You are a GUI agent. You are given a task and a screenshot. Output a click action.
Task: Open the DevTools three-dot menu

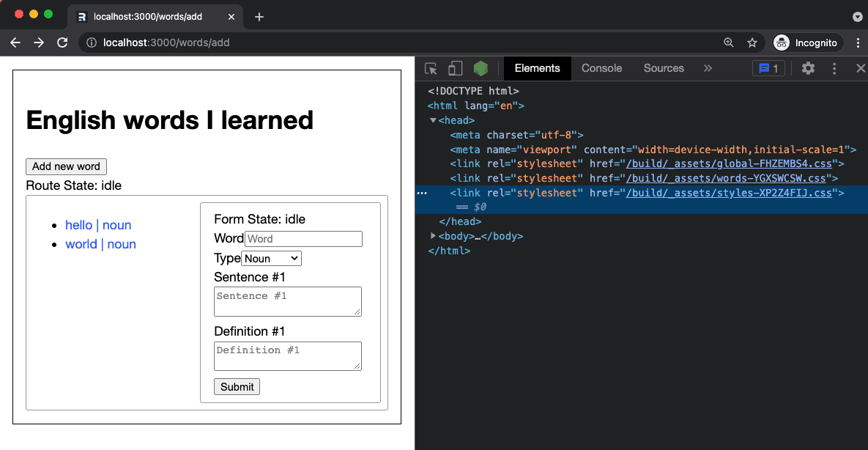[x=834, y=68]
